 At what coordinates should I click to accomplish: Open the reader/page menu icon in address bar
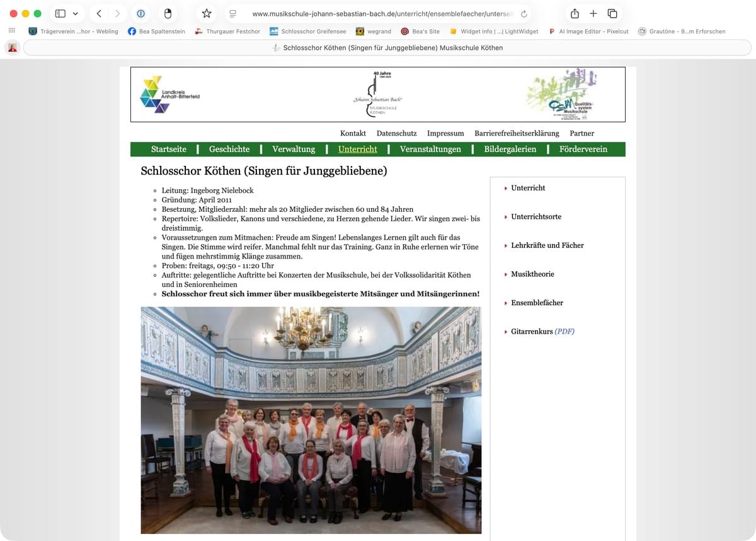tap(232, 13)
